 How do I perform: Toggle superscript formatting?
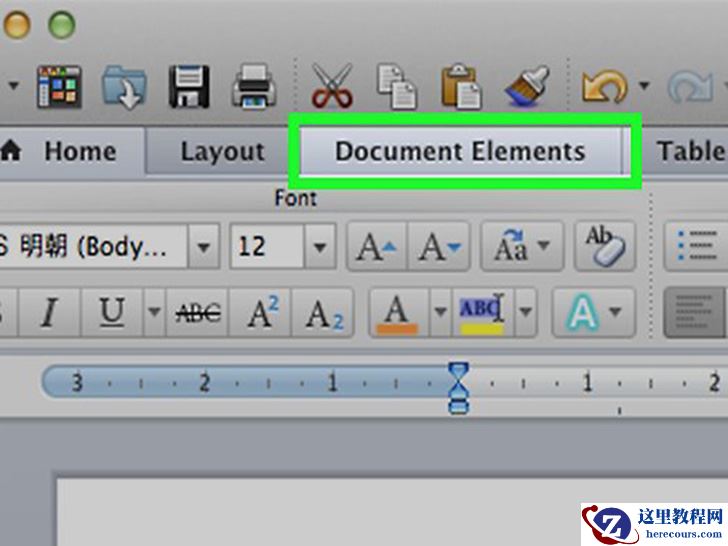click(x=260, y=312)
